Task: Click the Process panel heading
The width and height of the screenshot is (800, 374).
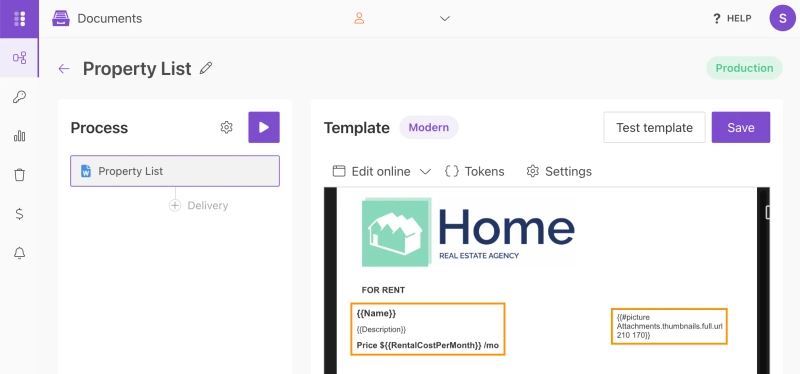Action: coord(99,128)
